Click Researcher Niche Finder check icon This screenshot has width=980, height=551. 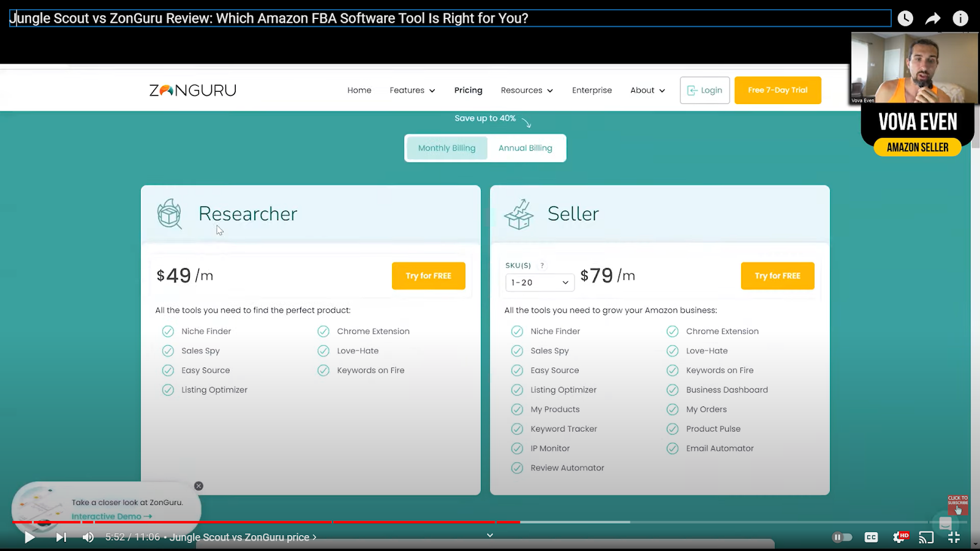(168, 331)
